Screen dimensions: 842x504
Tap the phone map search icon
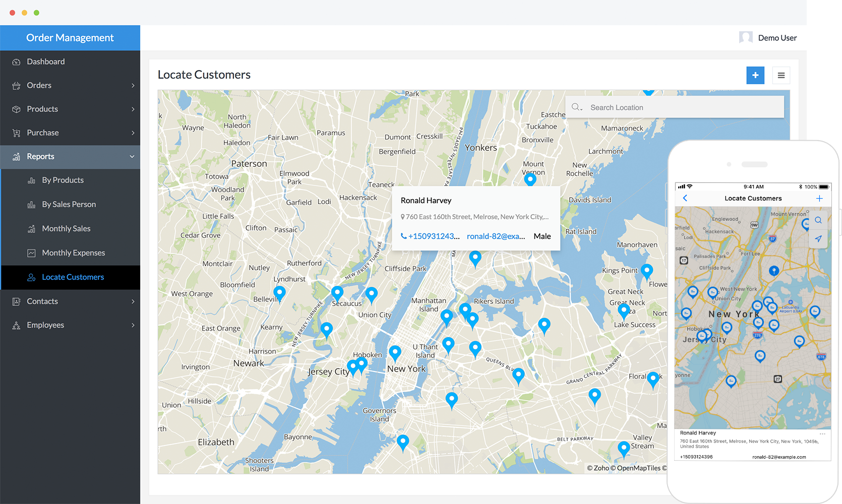tap(818, 220)
